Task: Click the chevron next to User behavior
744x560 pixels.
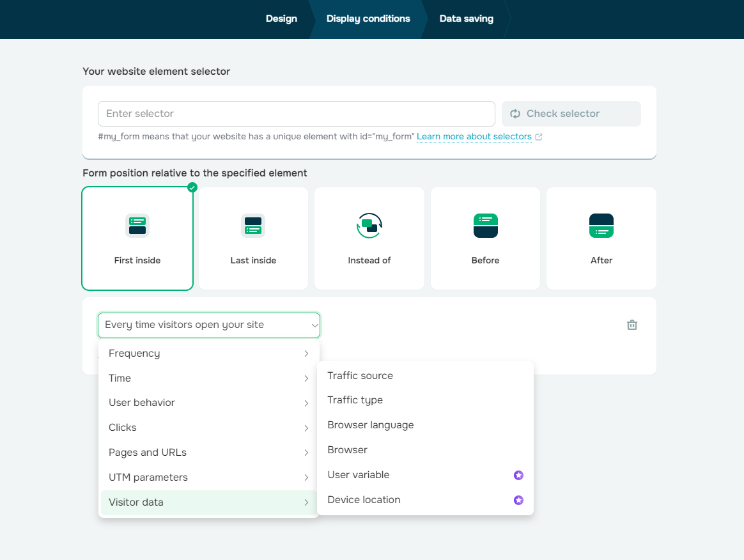Action: coord(307,403)
